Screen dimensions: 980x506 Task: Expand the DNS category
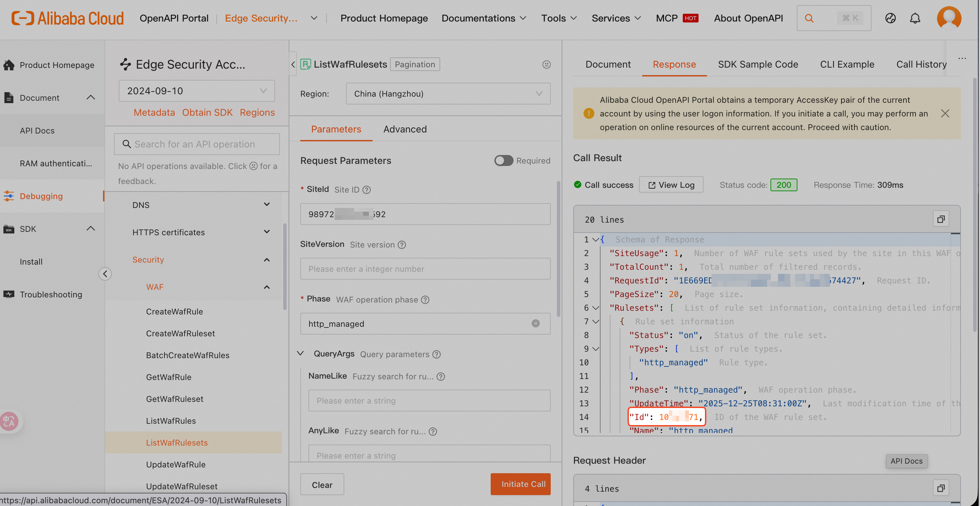pos(267,205)
